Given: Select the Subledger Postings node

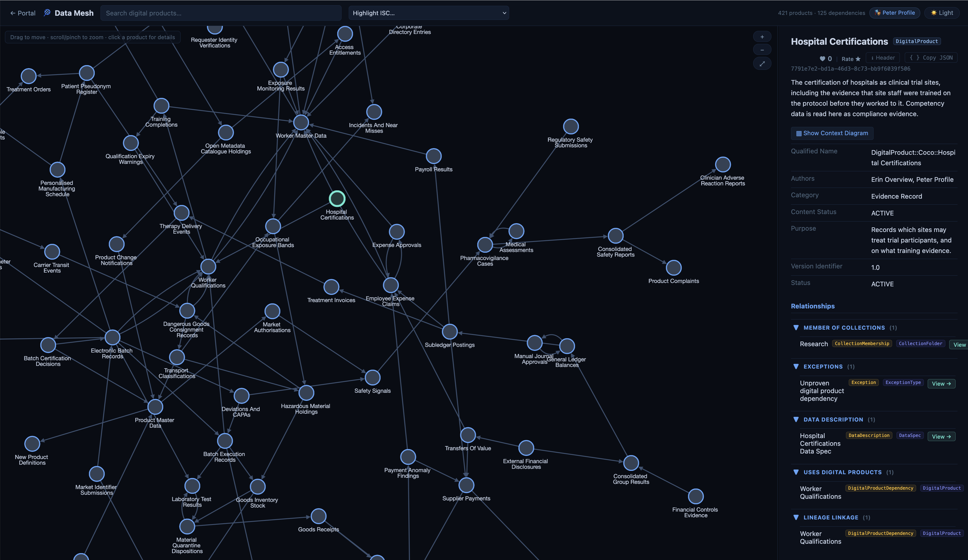Looking at the screenshot, I should [449, 332].
